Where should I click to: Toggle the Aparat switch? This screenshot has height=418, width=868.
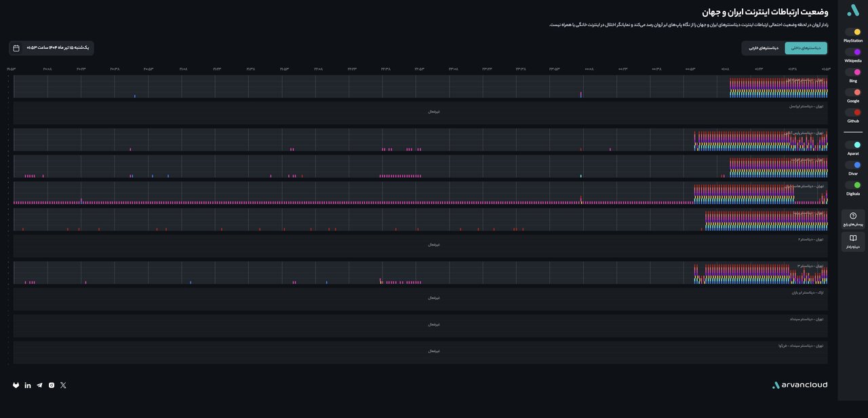tap(853, 145)
